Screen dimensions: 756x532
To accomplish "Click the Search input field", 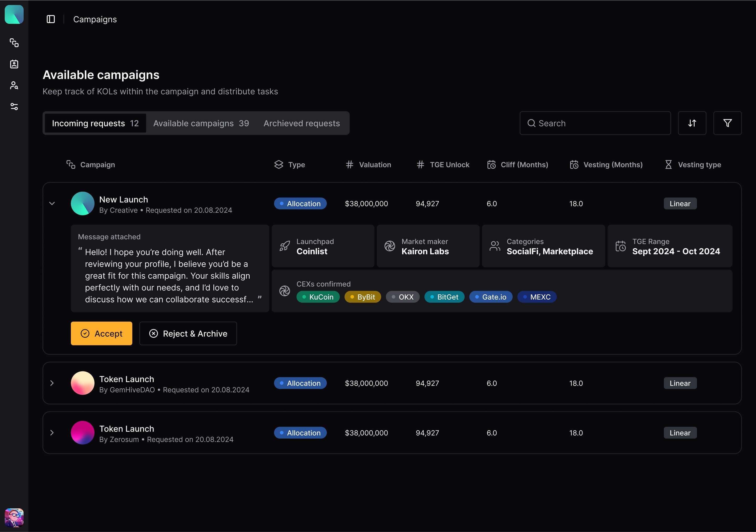I will (x=595, y=123).
